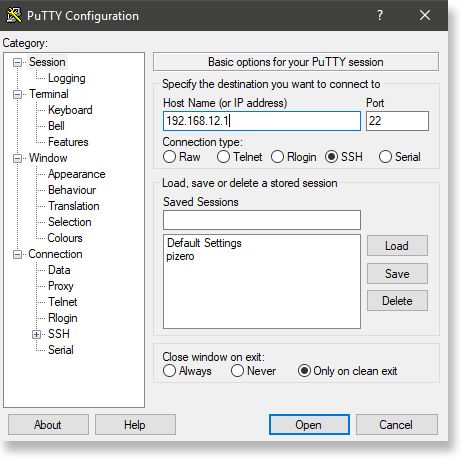This screenshot has height=461, width=469.
Task: Open the Terminal category
Action: (x=49, y=94)
